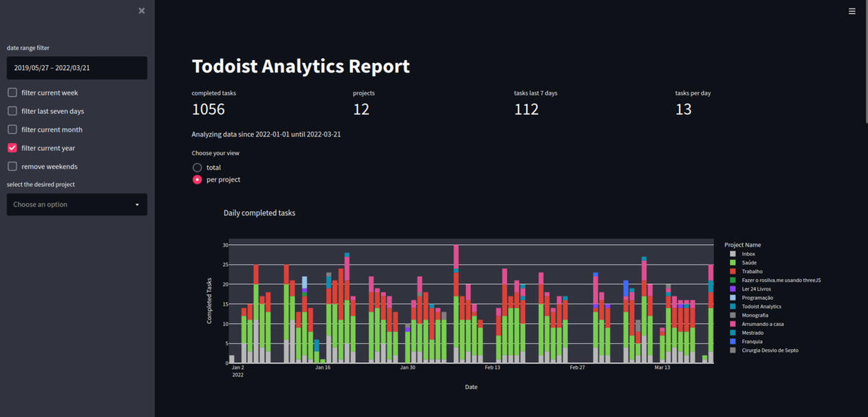Choose the per project view option
The image size is (868, 417).
tap(197, 179)
